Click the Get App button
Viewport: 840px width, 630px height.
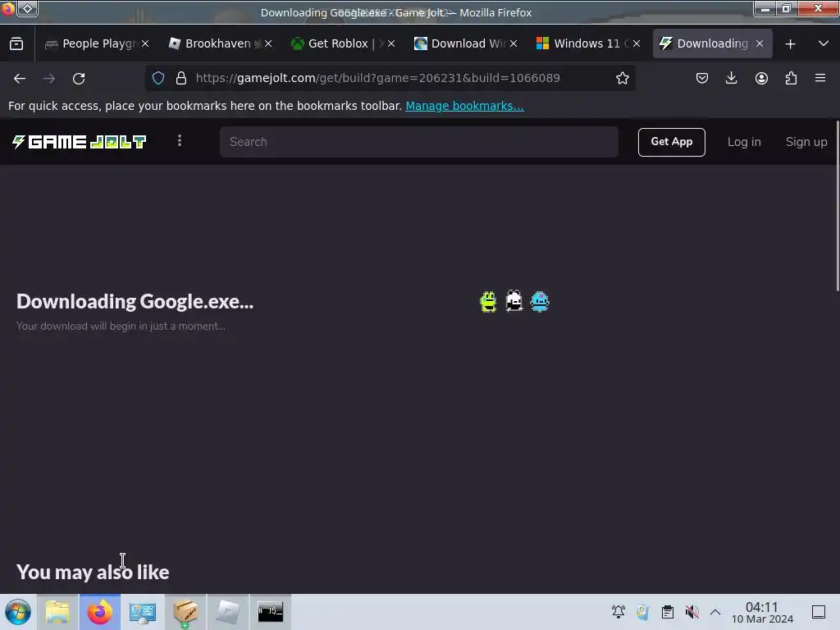(671, 142)
